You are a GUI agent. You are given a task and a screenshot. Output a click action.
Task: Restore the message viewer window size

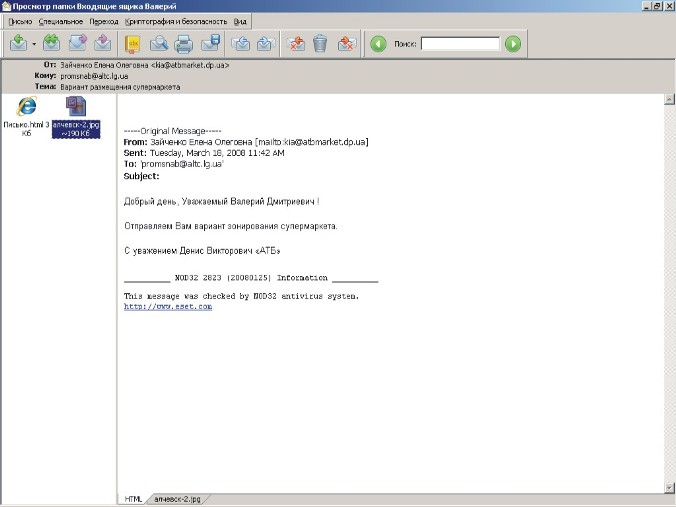pos(657,6)
